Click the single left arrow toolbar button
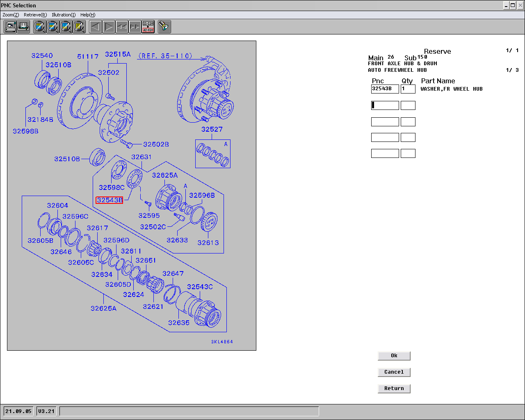 pyautogui.click(x=96, y=27)
